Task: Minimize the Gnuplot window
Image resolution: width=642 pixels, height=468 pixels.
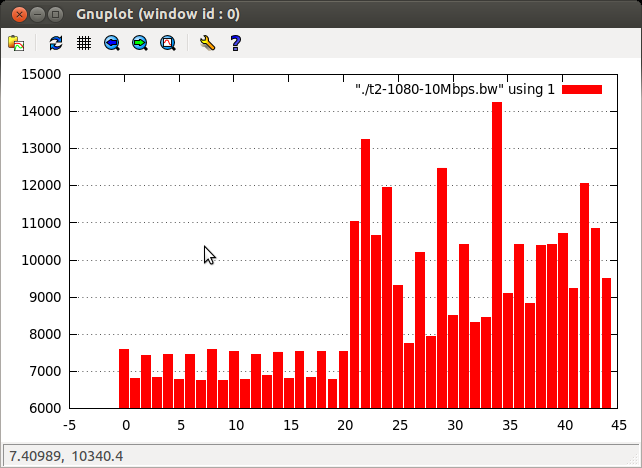Action: [x=36, y=14]
